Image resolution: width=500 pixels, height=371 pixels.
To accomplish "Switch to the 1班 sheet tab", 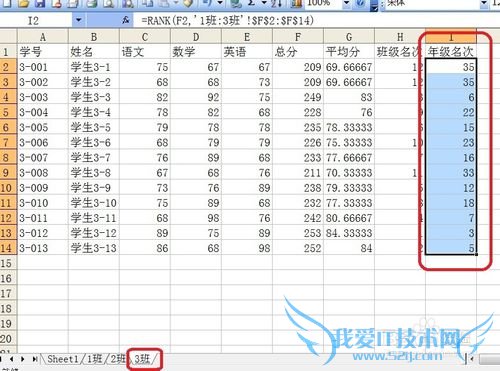I will pos(94,359).
